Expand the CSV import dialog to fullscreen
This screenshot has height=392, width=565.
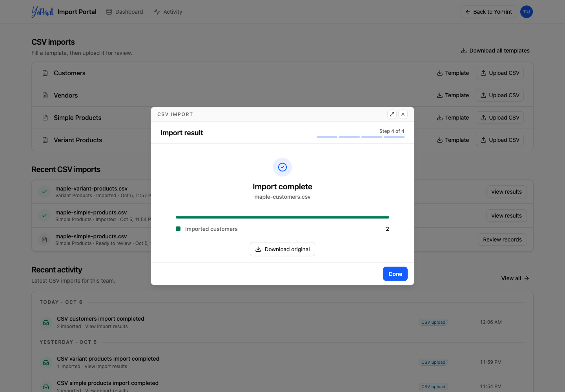392,114
